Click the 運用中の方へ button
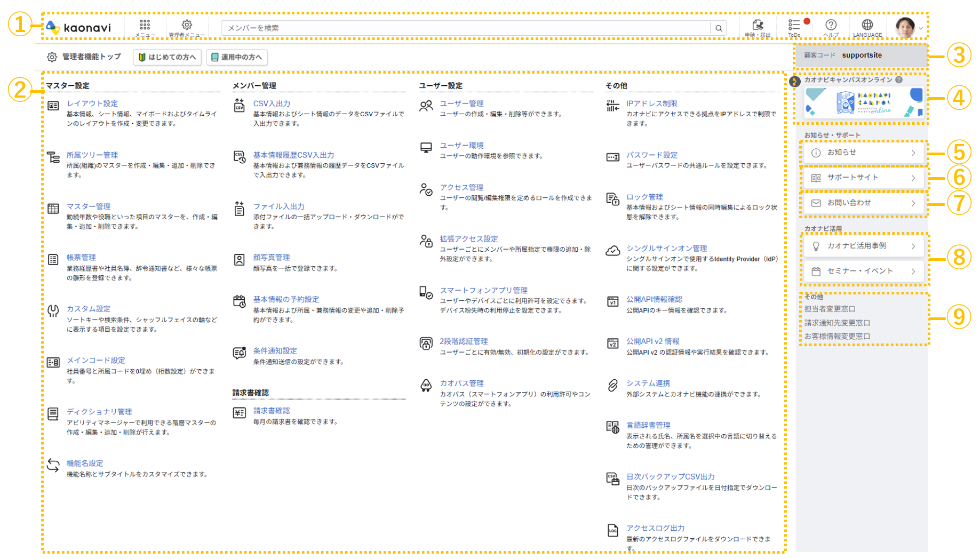This screenshot has width=980, height=559. coord(236,57)
